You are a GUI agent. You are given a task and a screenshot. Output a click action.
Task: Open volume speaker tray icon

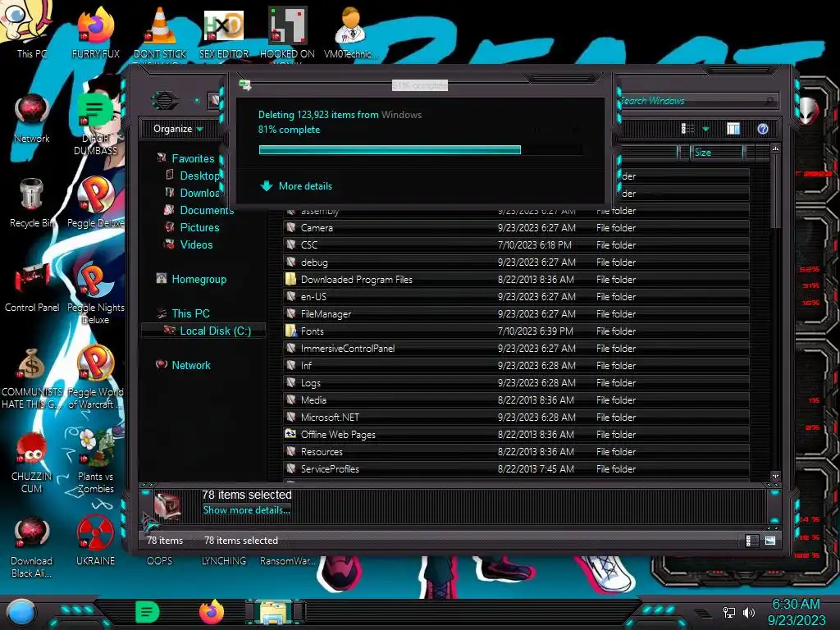tap(749, 612)
